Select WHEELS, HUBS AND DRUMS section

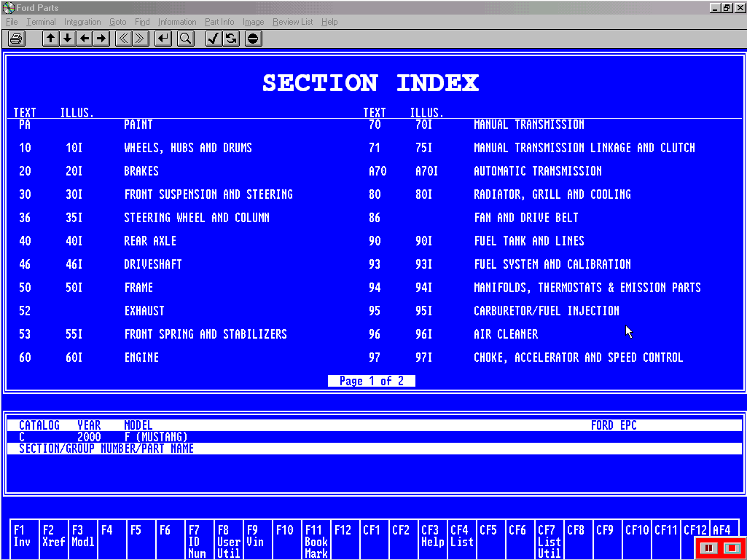[x=188, y=148]
